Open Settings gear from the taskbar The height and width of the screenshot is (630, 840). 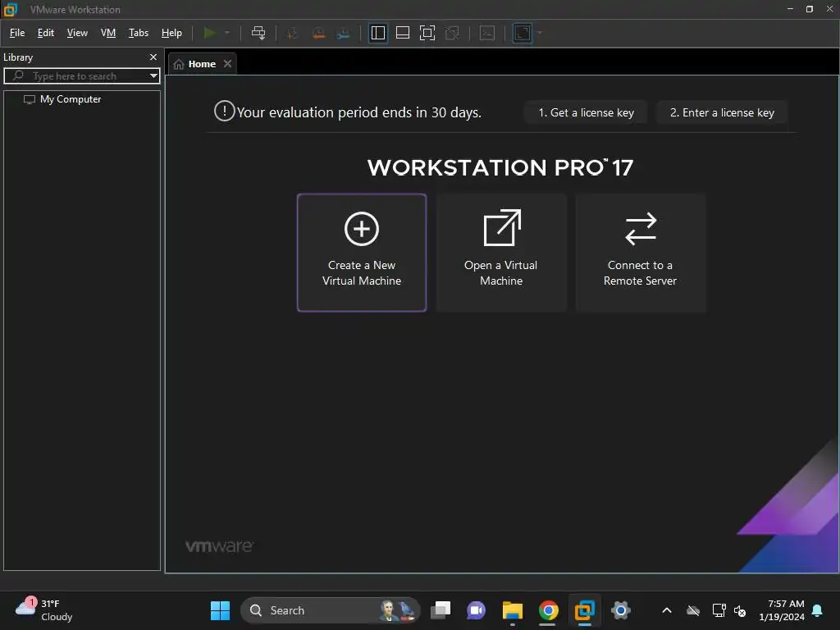(x=620, y=610)
